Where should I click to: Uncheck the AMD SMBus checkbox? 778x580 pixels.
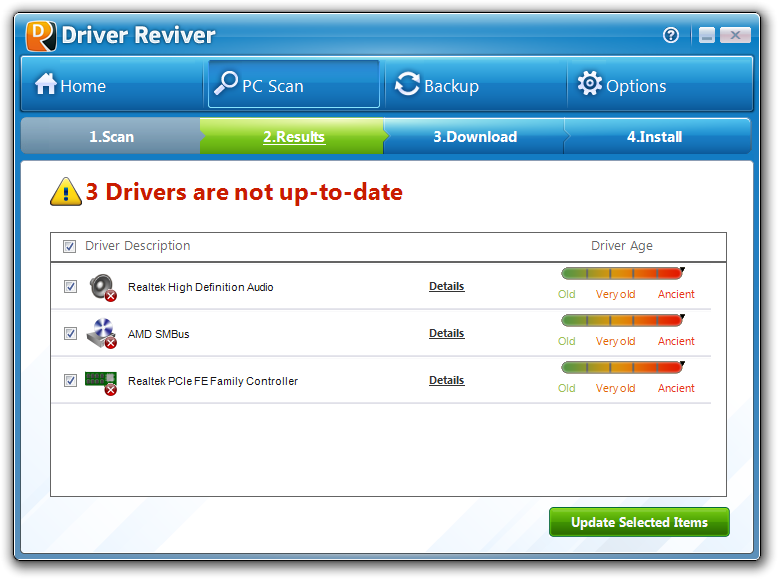pyautogui.click(x=70, y=333)
